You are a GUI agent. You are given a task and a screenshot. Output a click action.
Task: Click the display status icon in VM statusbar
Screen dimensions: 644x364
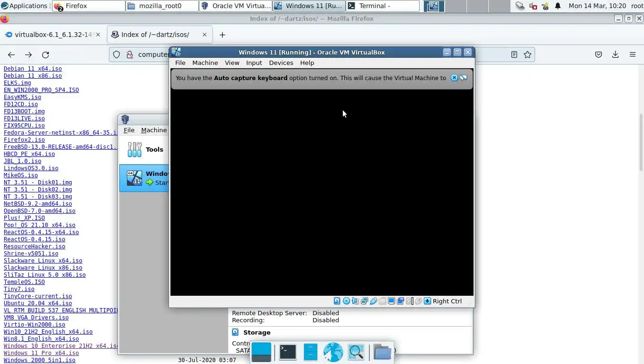[x=391, y=301]
